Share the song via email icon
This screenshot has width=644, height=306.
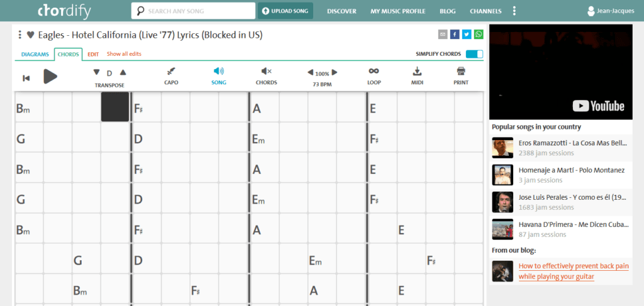[x=443, y=35]
